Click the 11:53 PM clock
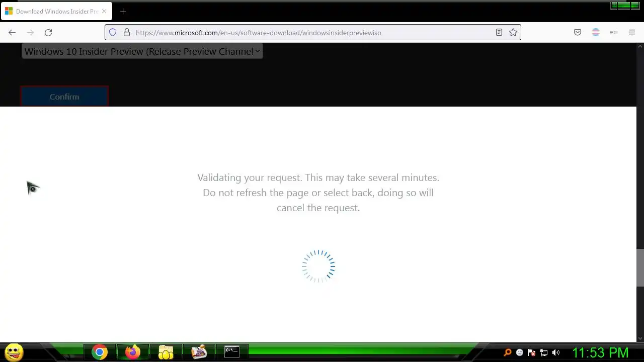The image size is (644, 362). [x=600, y=352]
